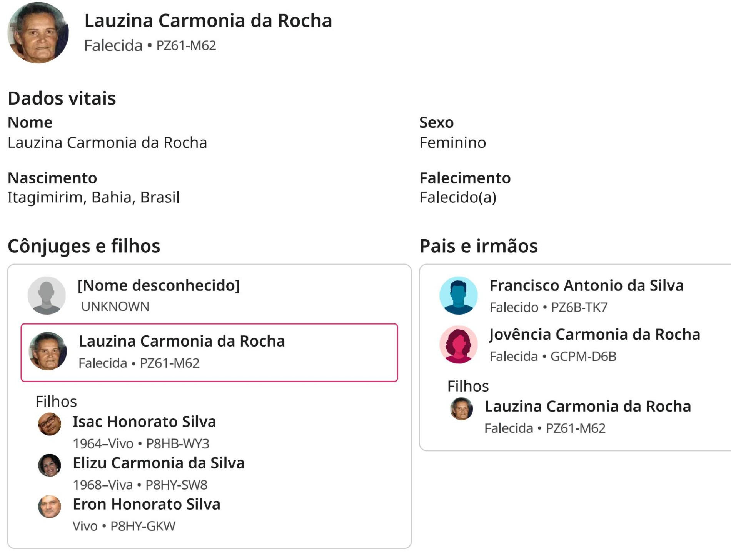The image size is (731, 560).
Task: Click the highlighted Lauzina Carmonia da Rocha card
Action: [209, 352]
